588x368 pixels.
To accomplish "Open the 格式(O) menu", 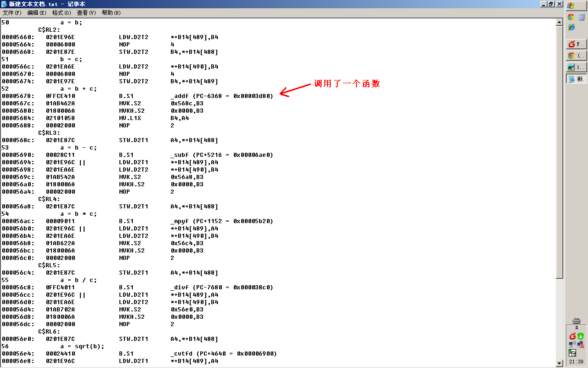I will (x=62, y=13).
